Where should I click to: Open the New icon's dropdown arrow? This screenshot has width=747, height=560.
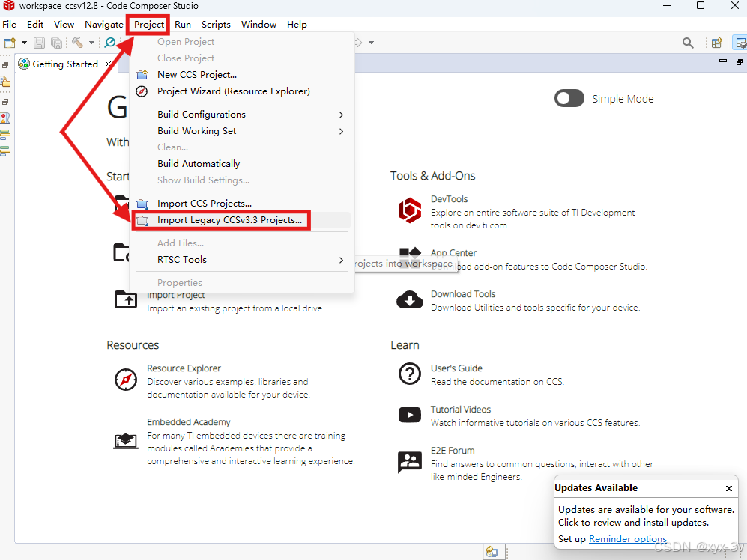(24, 43)
